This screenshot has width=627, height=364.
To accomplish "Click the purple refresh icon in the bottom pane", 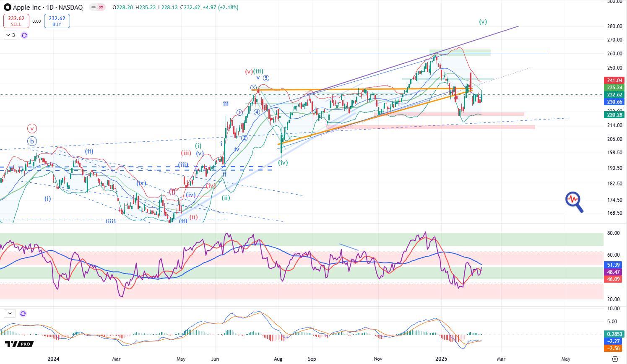I will (x=23, y=313).
